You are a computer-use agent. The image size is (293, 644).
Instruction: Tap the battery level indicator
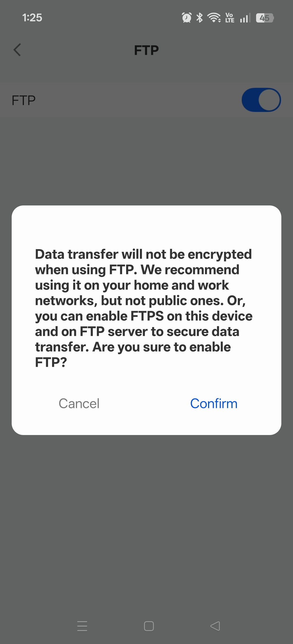[x=265, y=18]
